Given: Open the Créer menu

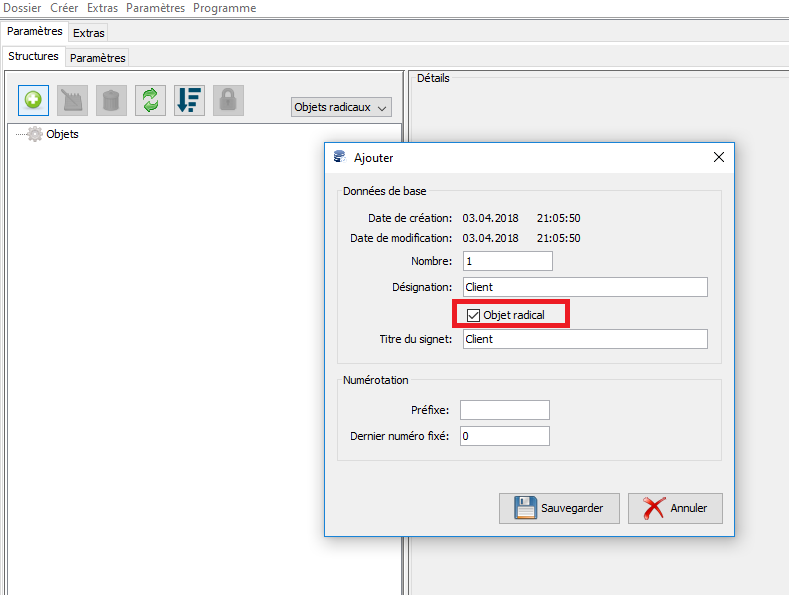Looking at the screenshot, I should (x=64, y=8).
